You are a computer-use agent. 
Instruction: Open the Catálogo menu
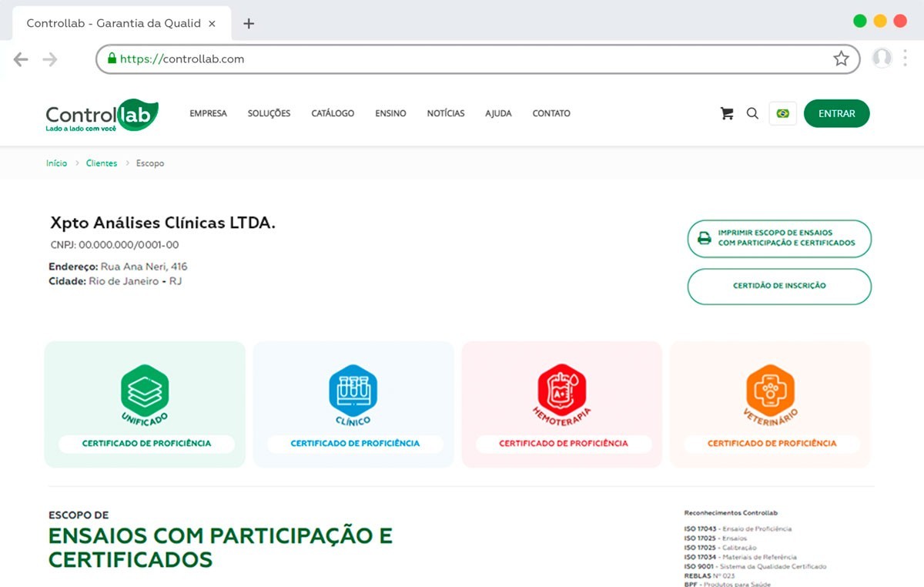(333, 113)
